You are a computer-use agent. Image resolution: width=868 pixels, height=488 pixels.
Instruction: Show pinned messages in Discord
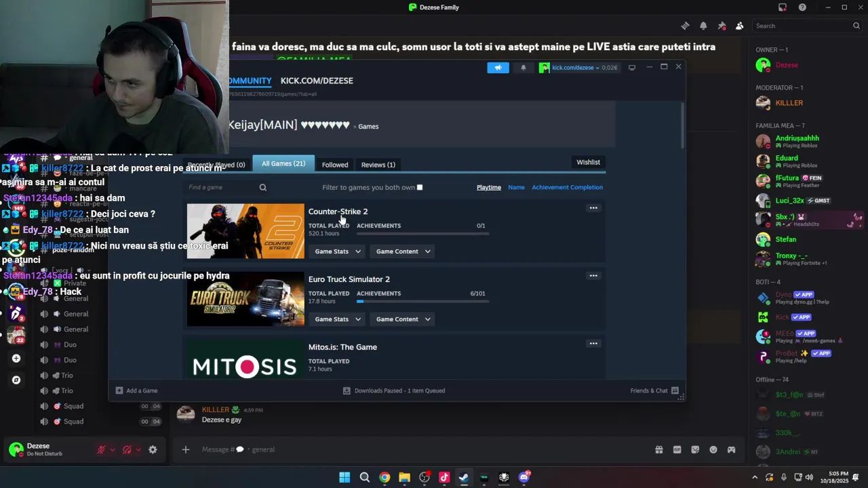722,26
